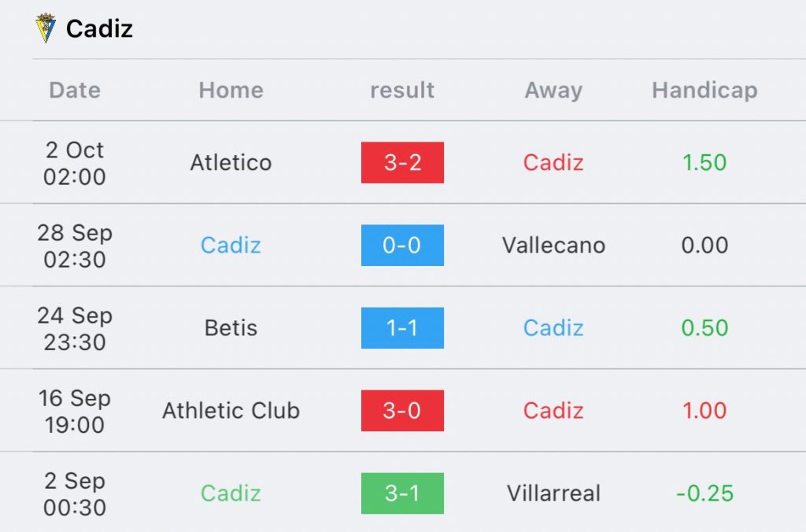The image size is (806, 532).
Task: Click the Cadiz club crest icon
Action: click(x=45, y=28)
